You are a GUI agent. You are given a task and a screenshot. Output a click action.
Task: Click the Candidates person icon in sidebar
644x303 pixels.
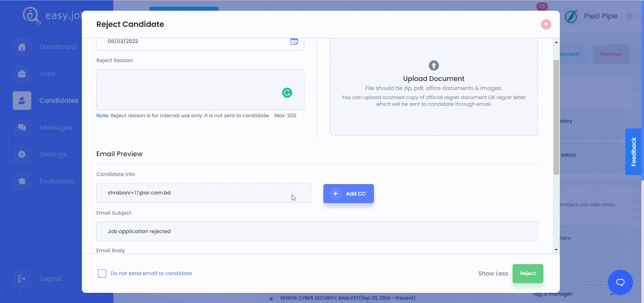(x=22, y=100)
